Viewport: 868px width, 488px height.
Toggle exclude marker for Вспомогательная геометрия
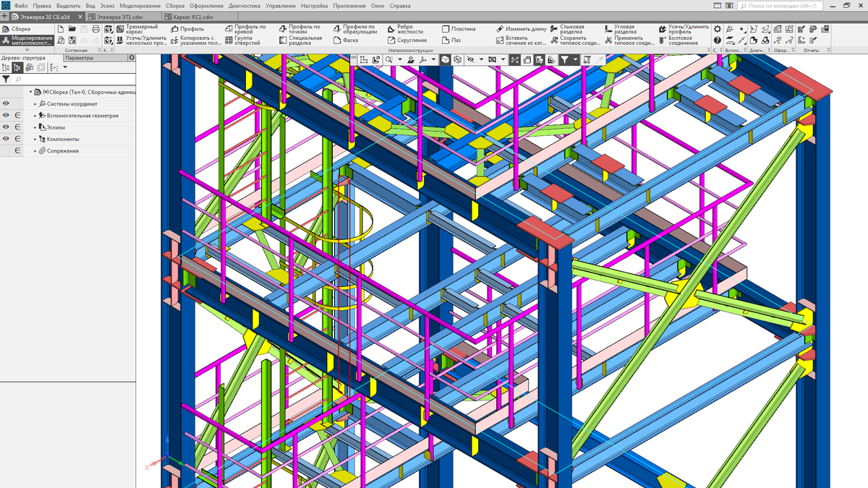tap(18, 115)
